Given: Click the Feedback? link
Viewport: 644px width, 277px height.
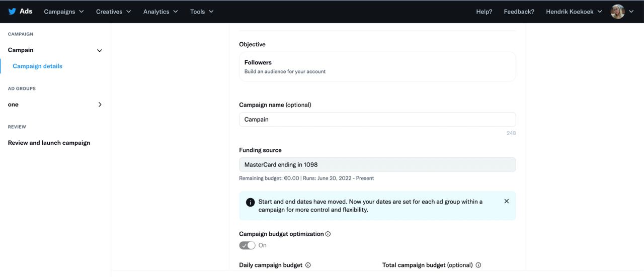Looking at the screenshot, I should tap(519, 12).
